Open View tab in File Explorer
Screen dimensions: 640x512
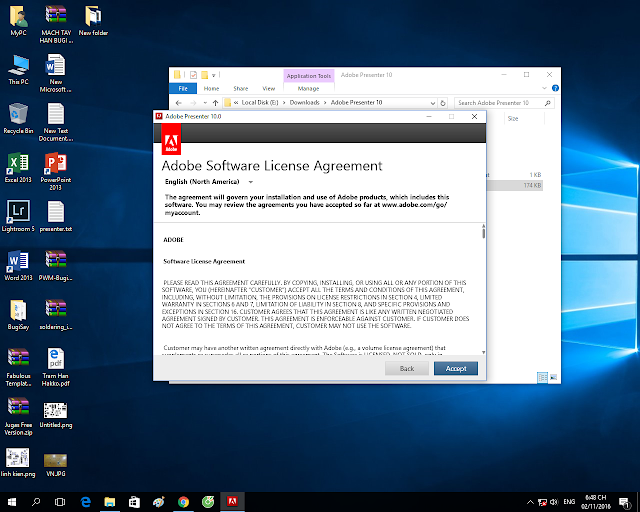[269, 88]
